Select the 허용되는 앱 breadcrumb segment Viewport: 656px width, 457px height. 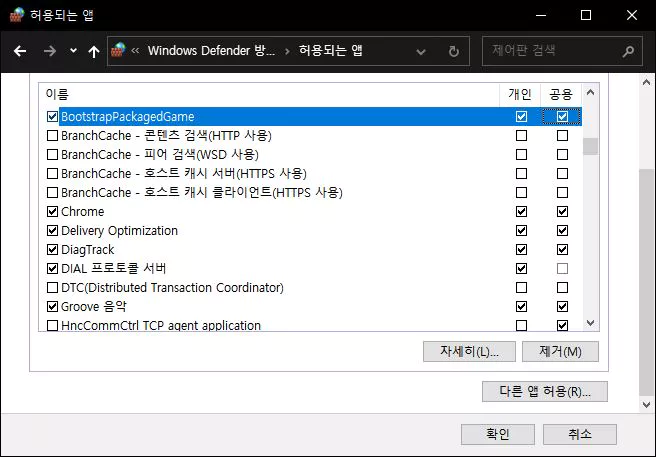(331, 51)
